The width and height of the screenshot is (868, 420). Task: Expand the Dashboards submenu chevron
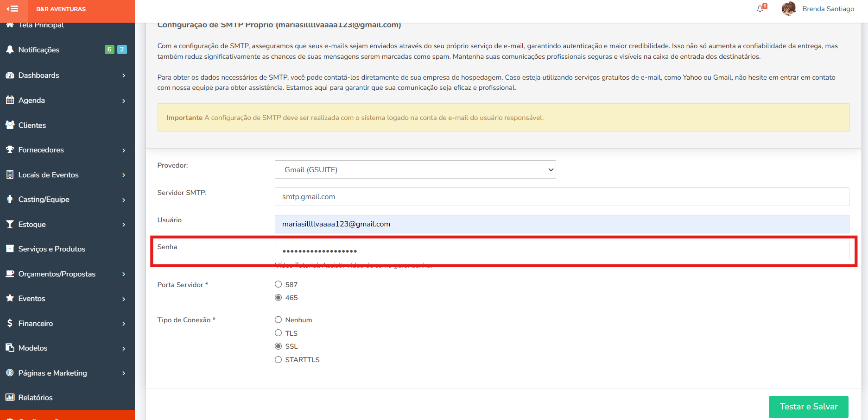tap(124, 75)
